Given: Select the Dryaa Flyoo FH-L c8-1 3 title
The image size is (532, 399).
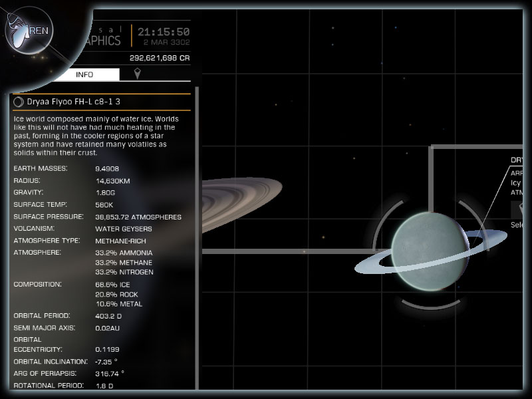Looking at the screenshot, I should coord(74,102).
